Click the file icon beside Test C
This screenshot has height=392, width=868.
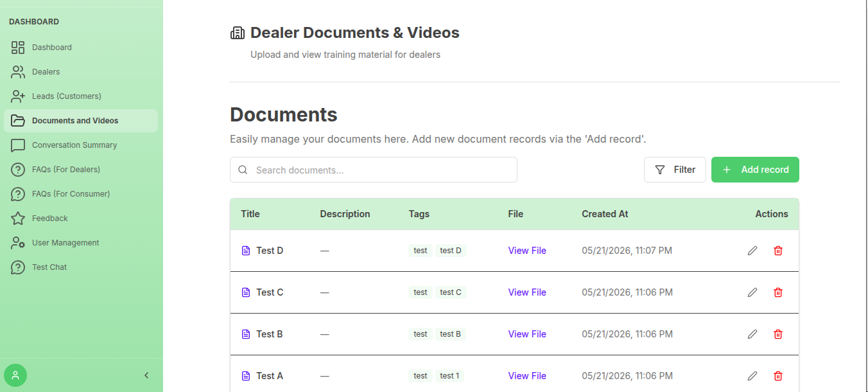[246, 292]
